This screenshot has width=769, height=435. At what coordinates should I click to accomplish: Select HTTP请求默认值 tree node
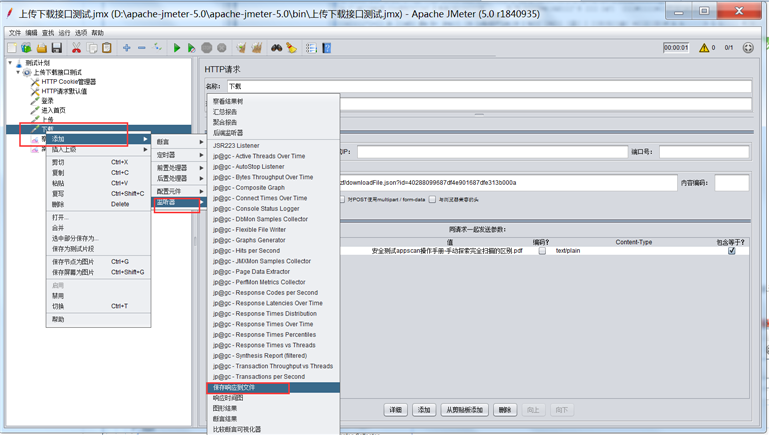(64, 91)
